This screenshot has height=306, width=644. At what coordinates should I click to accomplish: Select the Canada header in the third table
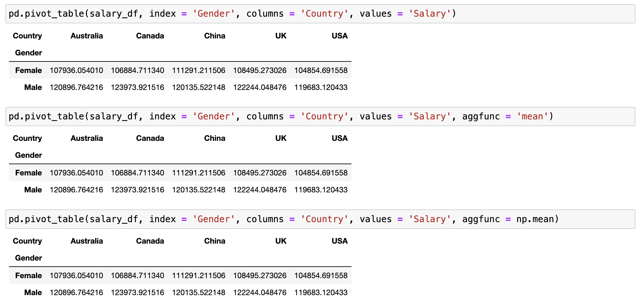150,241
